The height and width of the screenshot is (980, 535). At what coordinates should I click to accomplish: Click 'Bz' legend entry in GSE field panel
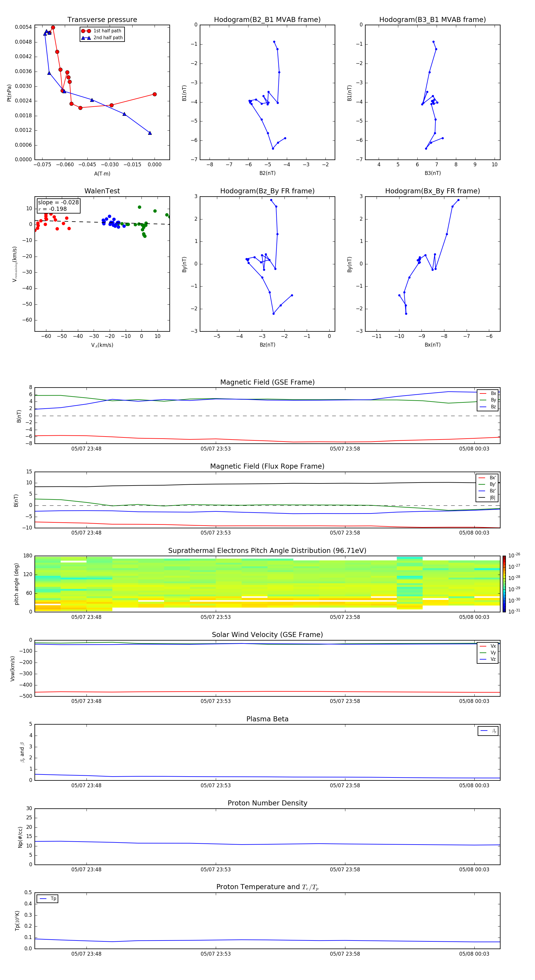point(488,407)
